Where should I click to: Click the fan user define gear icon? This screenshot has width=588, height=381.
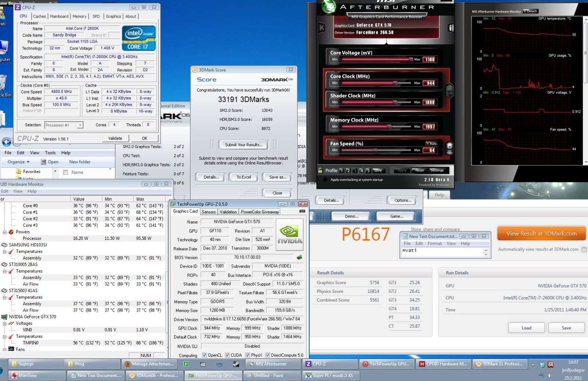449,147
